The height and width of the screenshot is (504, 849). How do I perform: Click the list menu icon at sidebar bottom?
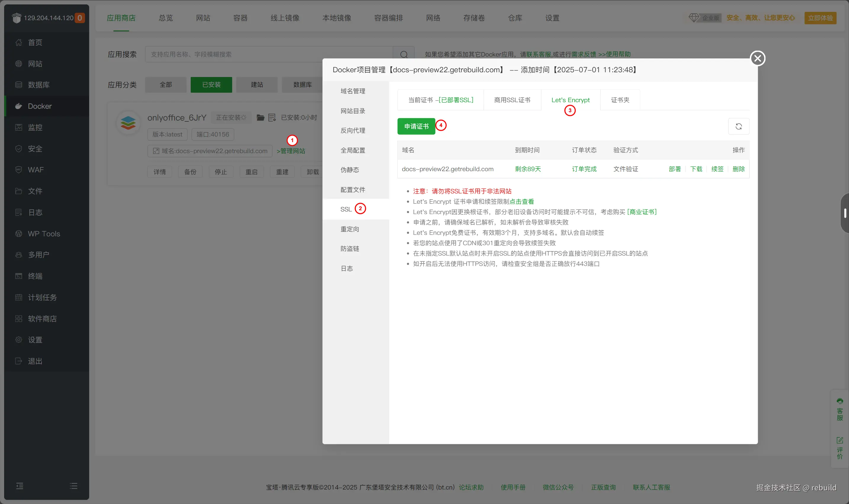73,486
